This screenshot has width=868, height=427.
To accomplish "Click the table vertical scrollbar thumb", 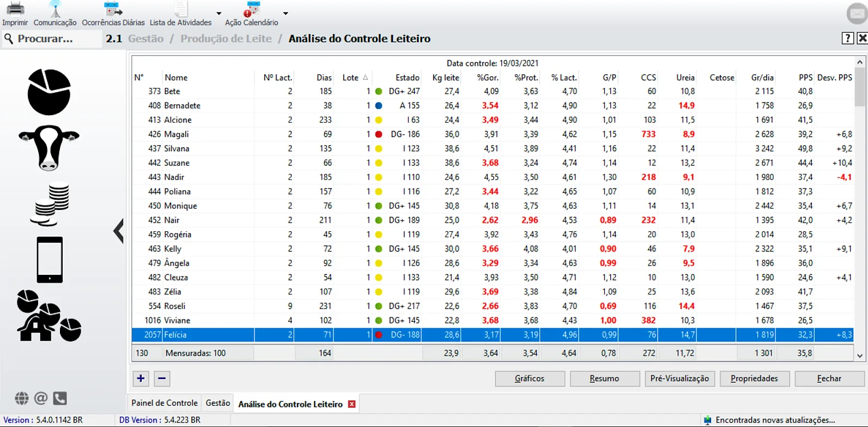I will tap(860, 87).
